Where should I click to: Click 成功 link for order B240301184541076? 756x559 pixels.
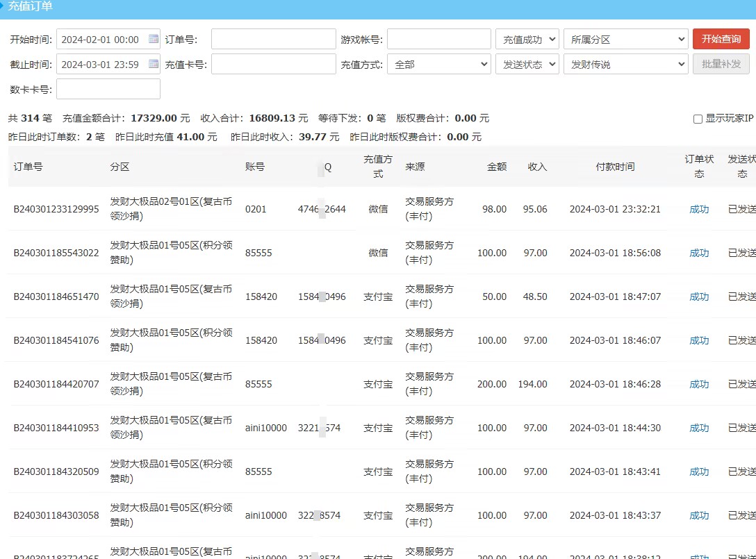698,341
